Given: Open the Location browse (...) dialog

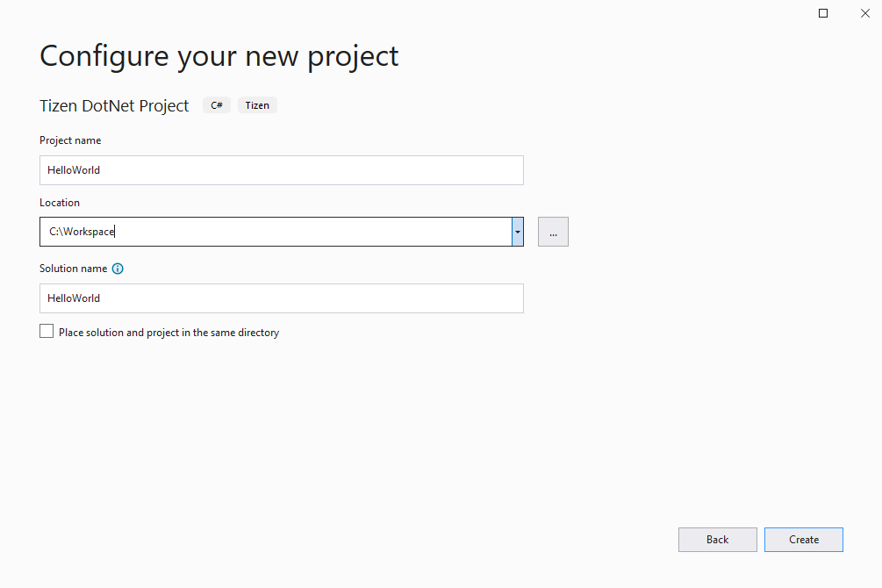Looking at the screenshot, I should 552,231.
